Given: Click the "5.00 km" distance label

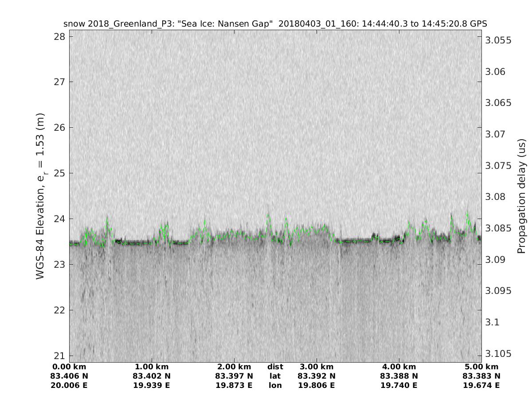Looking at the screenshot, I should click(481, 367).
